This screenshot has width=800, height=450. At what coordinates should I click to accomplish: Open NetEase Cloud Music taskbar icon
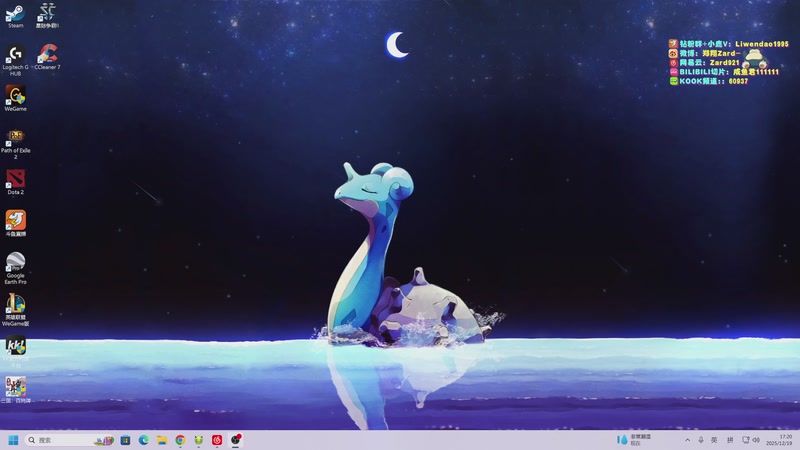pos(217,440)
